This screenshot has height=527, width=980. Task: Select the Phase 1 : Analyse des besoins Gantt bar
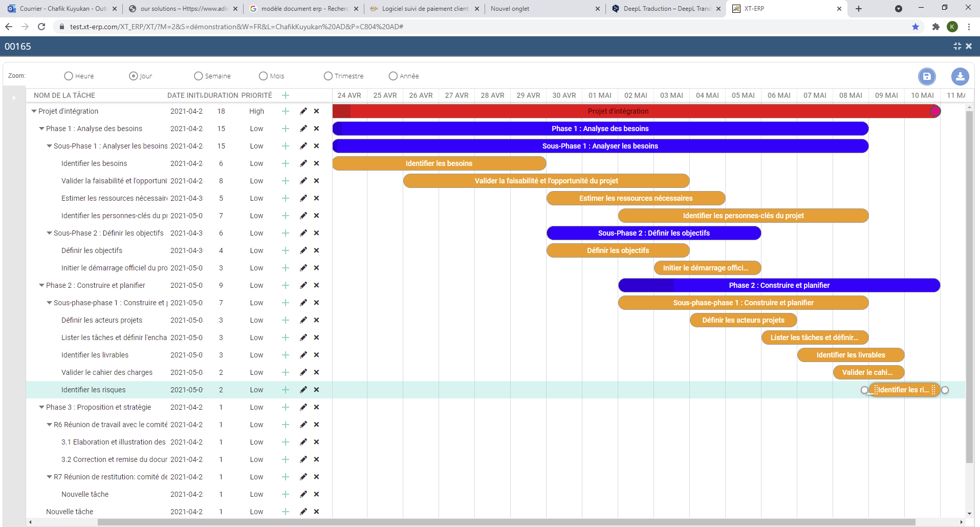600,129
